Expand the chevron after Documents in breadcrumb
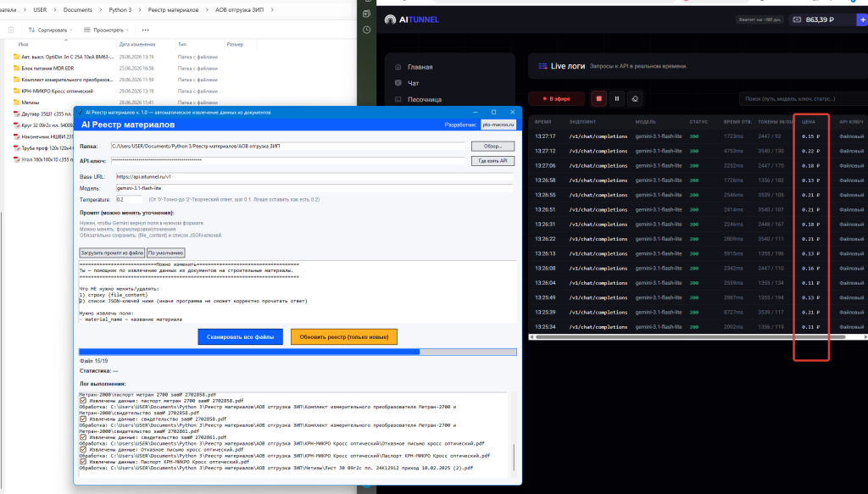This screenshot has height=494, width=868. pyautogui.click(x=100, y=9)
